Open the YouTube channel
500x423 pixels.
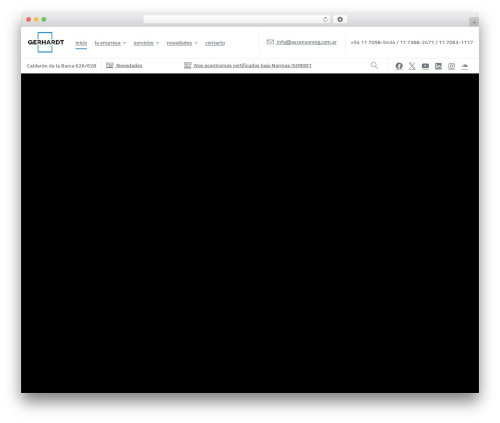[425, 66]
